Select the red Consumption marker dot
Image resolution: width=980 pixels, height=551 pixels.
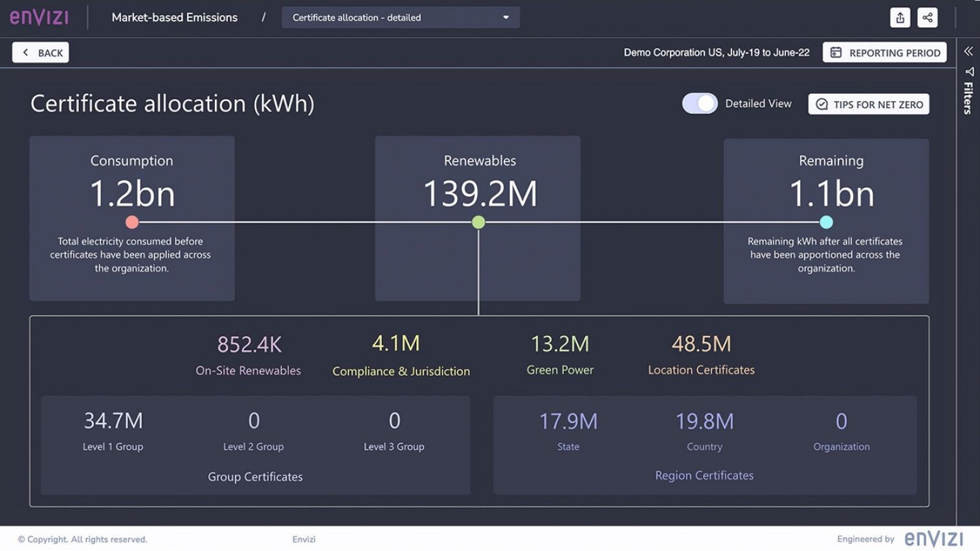pos(132,222)
